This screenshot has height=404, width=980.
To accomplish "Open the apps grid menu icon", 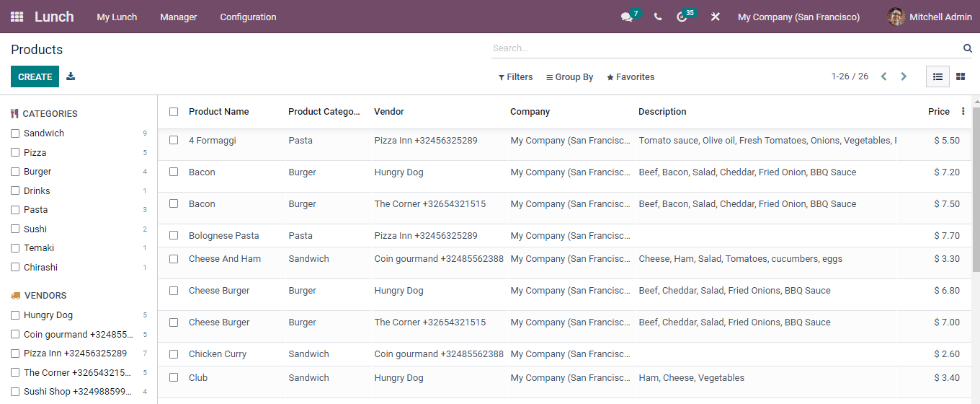I will (x=17, y=17).
